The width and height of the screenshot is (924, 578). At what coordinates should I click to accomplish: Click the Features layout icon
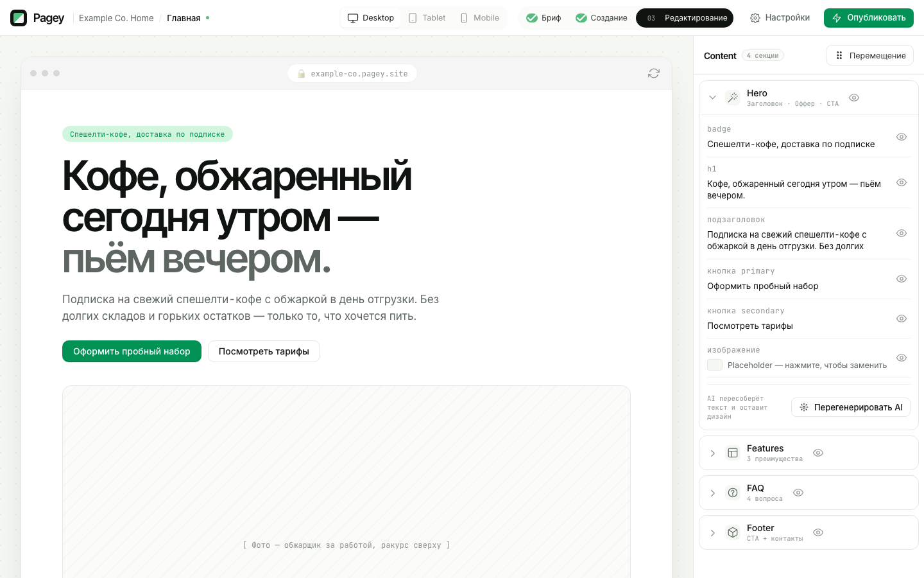733,453
